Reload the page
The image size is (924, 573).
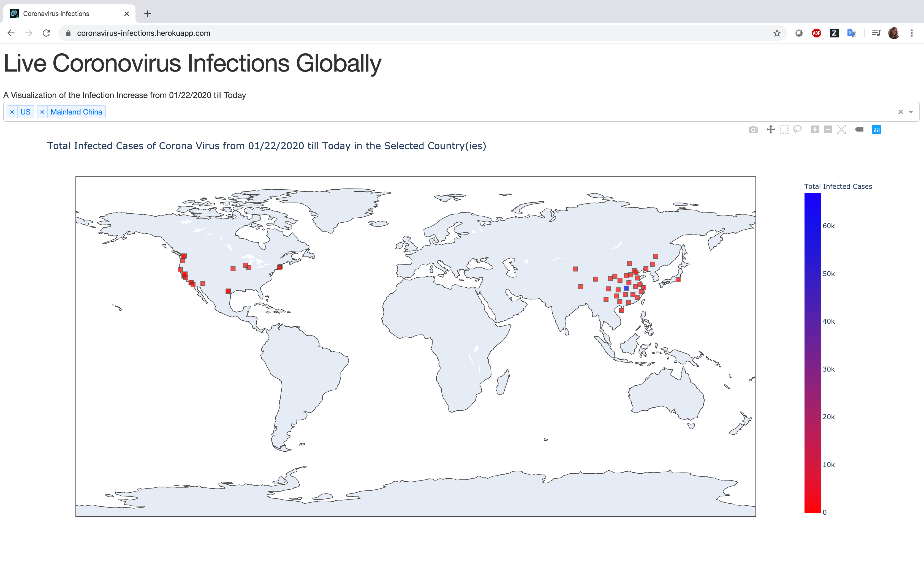46,33
